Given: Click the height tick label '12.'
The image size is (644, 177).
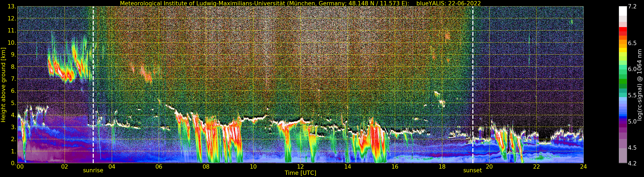Looking at the screenshot, I should pyautogui.click(x=12, y=18).
